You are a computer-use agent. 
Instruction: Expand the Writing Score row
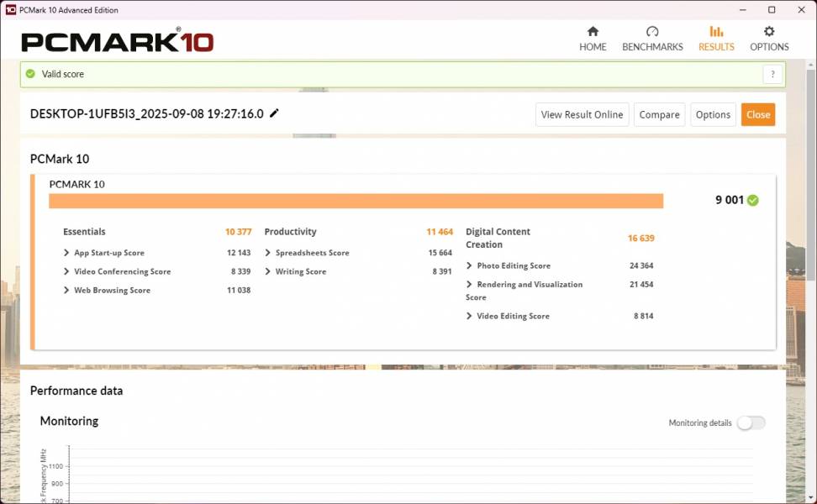268,271
